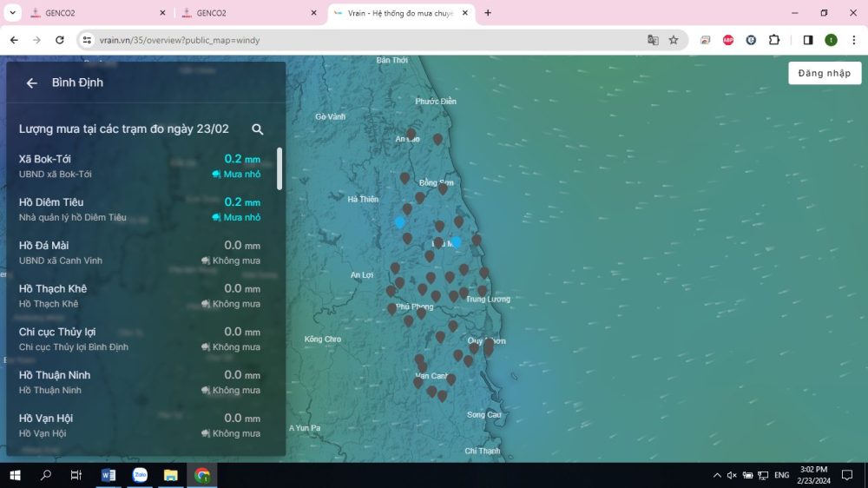The image size is (868, 488).
Task: Click the back arrow beside Bình Định
Action: (x=32, y=83)
